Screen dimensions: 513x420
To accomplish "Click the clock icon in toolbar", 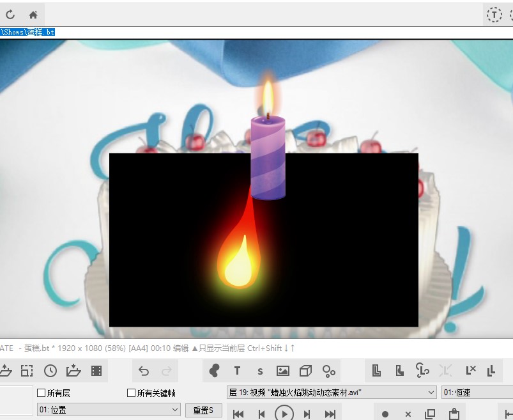I will coord(50,371).
